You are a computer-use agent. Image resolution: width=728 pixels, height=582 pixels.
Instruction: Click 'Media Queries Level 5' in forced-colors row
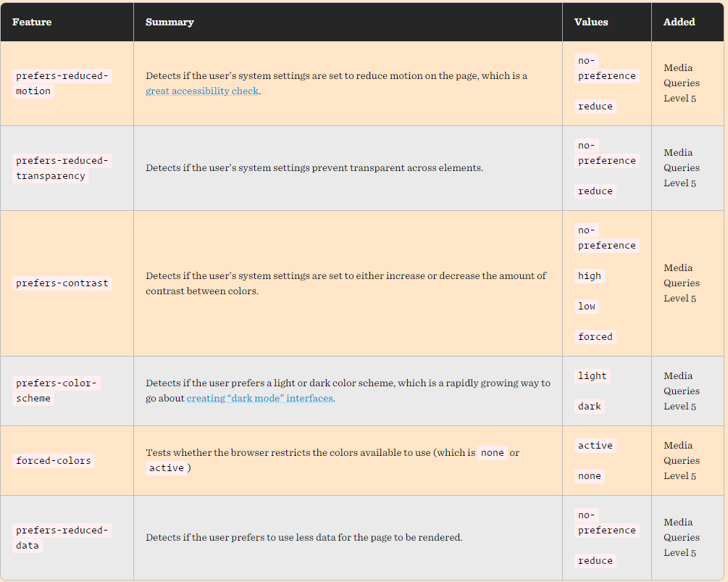point(682,461)
